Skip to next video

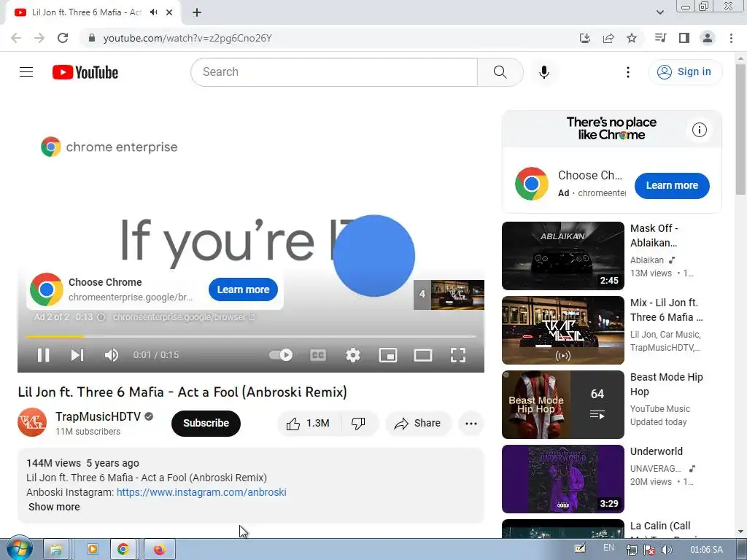[77, 355]
